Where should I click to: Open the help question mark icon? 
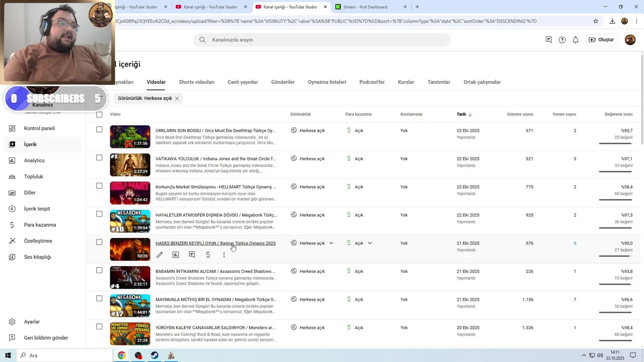[x=562, y=40]
